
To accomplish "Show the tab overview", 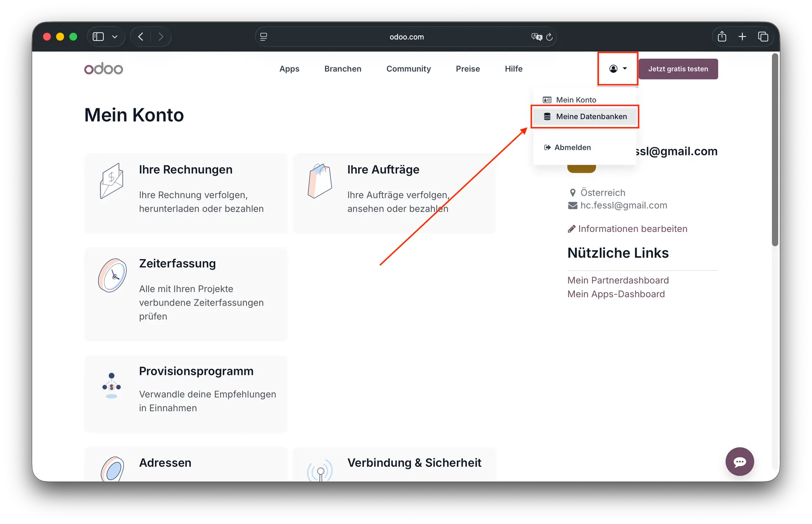I will pos(763,37).
